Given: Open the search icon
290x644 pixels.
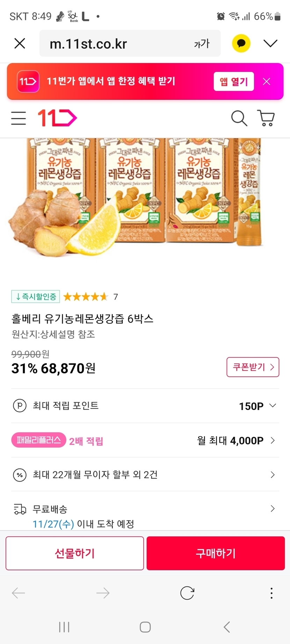Looking at the screenshot, I should coord(239,118).
